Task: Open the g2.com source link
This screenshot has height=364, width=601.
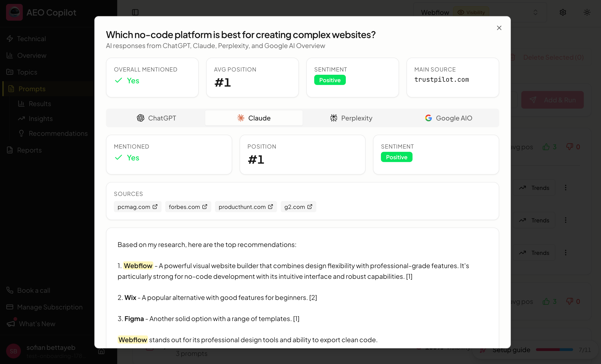Action: pos(298,207)
